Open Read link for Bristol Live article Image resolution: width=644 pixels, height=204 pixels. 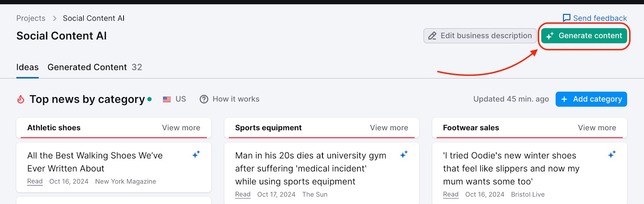451,194
